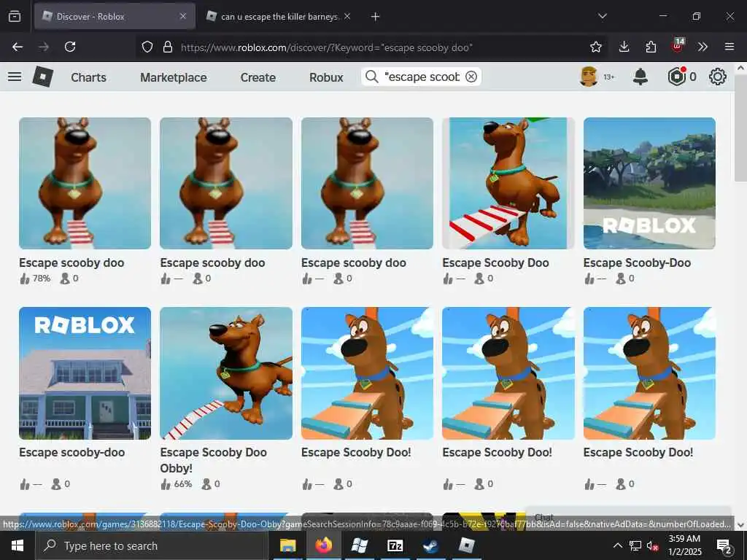Open Escape Scooby Doo title, capitalized, first row

pos(495,262)
